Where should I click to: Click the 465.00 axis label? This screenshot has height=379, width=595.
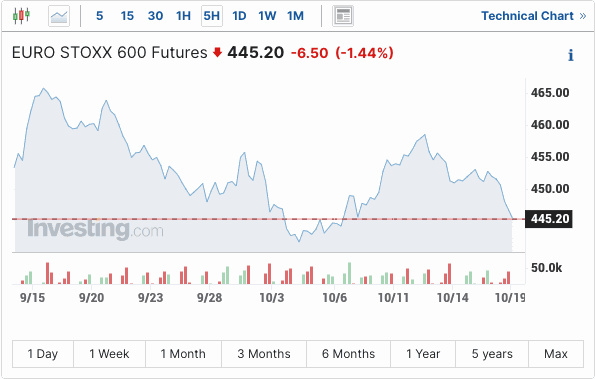[550, 93]
